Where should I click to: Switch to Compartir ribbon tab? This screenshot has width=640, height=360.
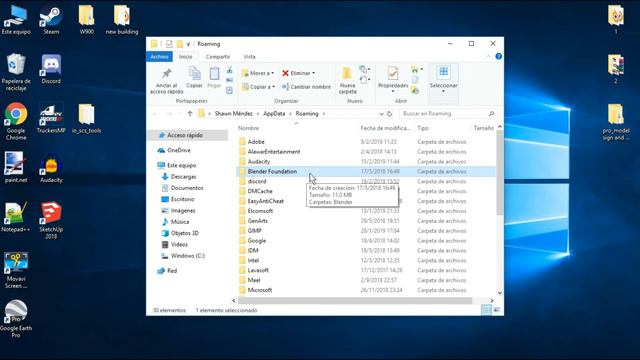[x=218, y=57]
